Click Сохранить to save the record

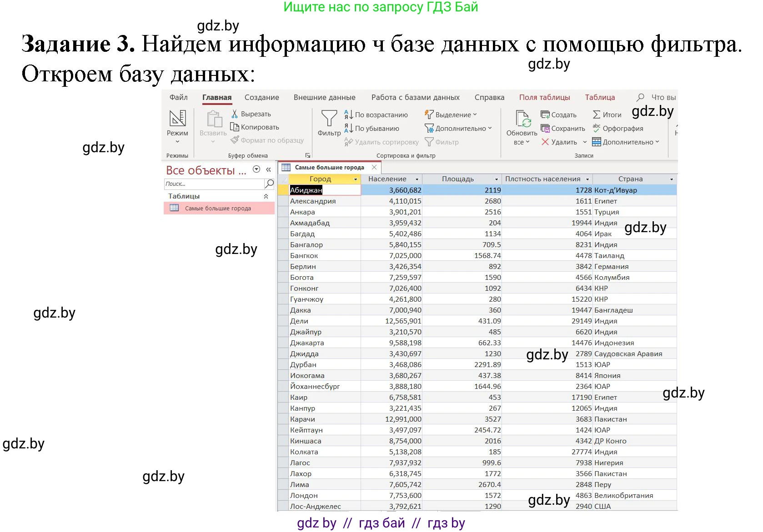(x=563, y=129)
